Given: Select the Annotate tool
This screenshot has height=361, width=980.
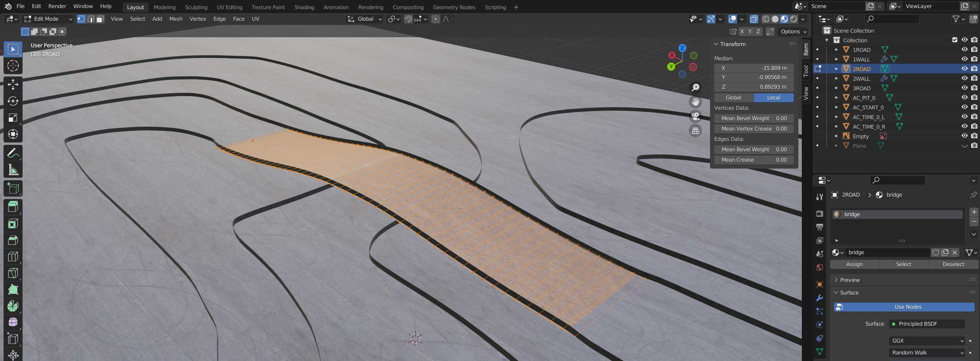Looking at the screenshot, I should (13, 153).
